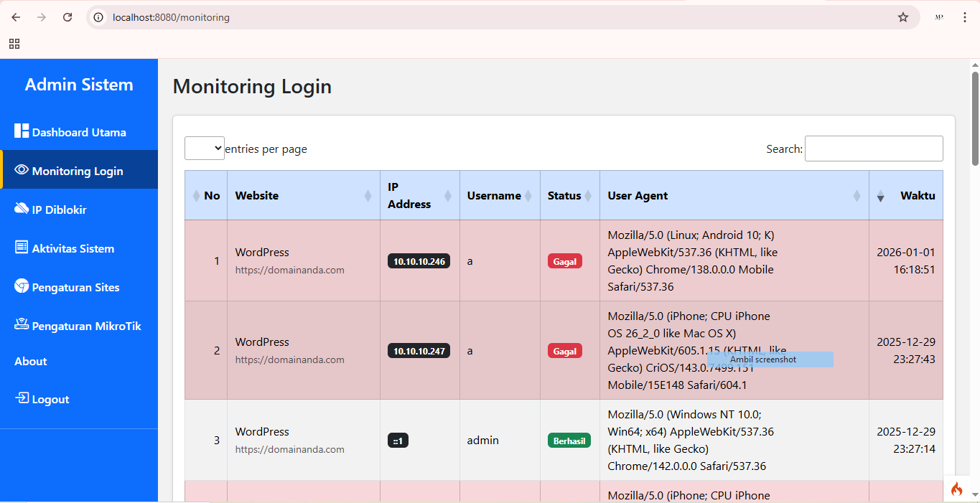Reload the page with the refresh icon
The width and height of the screenshot is (980, 503).
pos(67,17)
